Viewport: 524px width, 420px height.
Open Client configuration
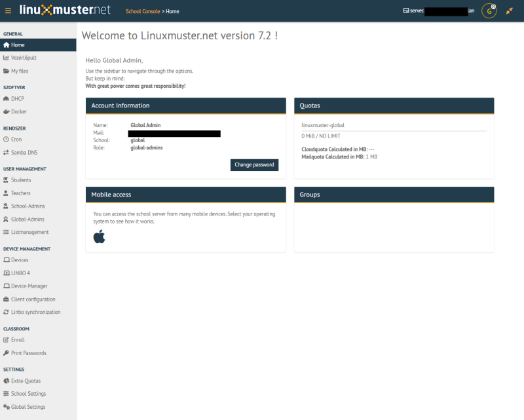pos(38,299)
